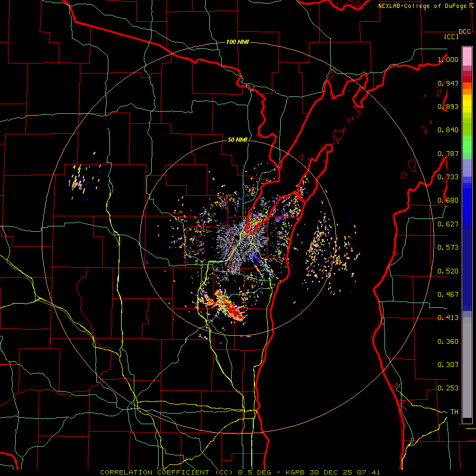Click the 0.893 legend value
This screenshot has width=476, height=476.
[448, 106]
